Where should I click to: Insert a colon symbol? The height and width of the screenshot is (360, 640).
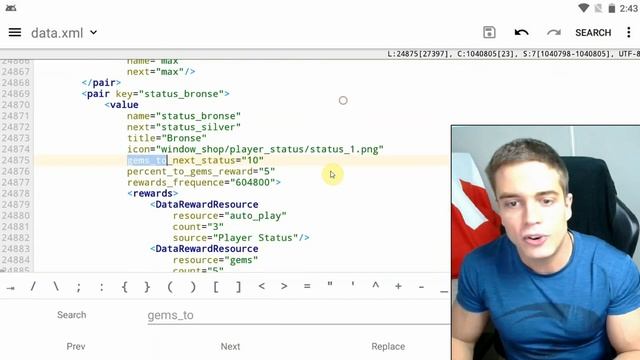(x=101, y=287)
